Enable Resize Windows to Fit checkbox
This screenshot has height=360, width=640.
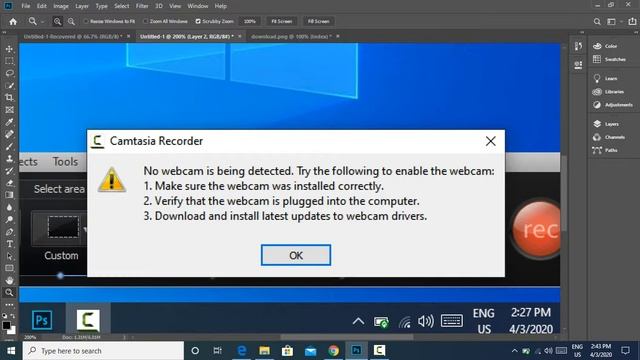[86, 21]
